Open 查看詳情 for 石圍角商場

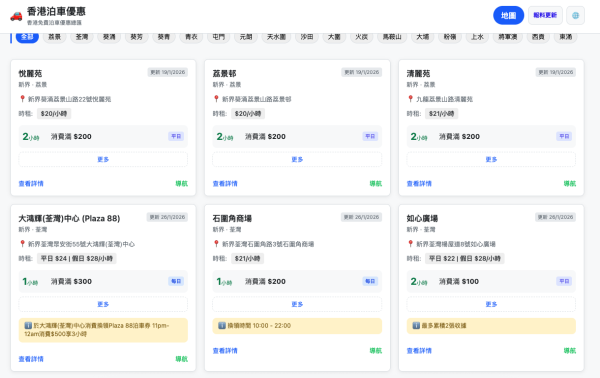tap(225, 350)
